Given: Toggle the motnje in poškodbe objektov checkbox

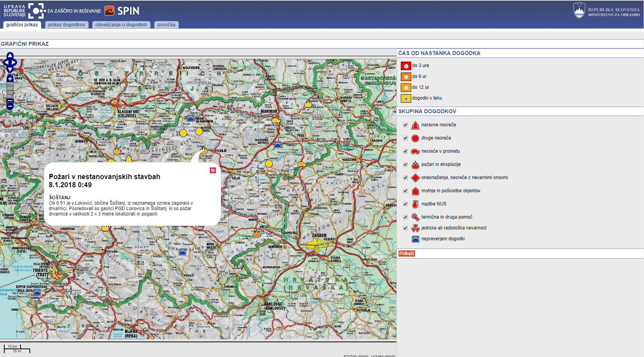Looking at the screenshot, I should pyautogui.click(x=405, y=191).
